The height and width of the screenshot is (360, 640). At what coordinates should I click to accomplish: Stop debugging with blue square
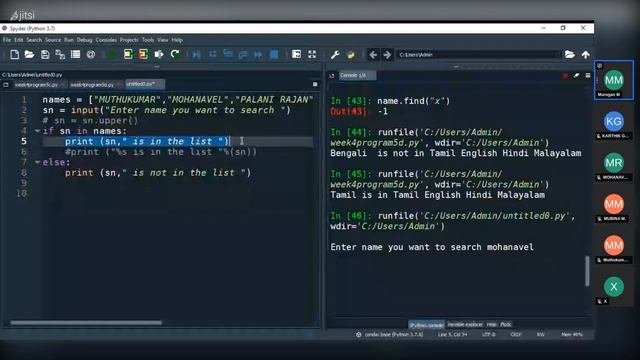click(274, 54)
